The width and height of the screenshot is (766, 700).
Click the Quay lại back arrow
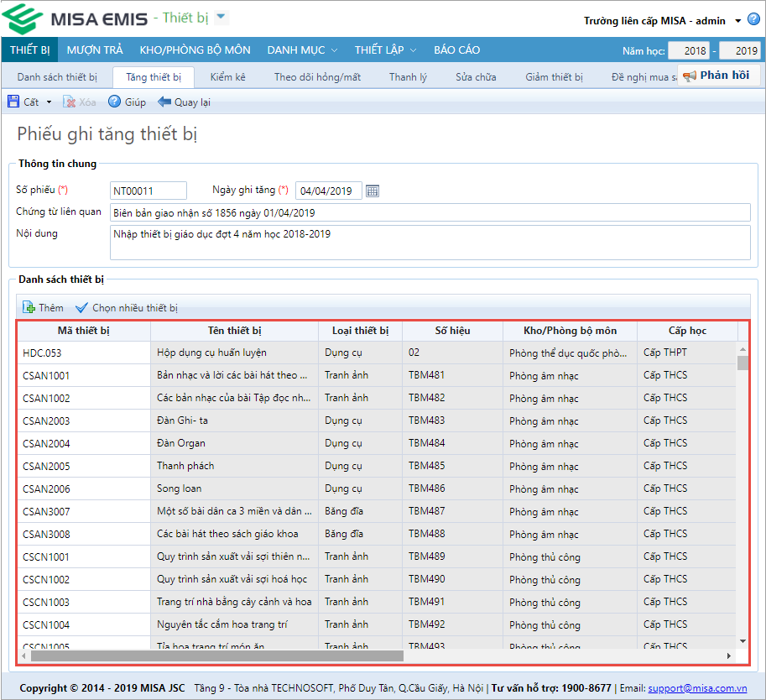point(164,102)
